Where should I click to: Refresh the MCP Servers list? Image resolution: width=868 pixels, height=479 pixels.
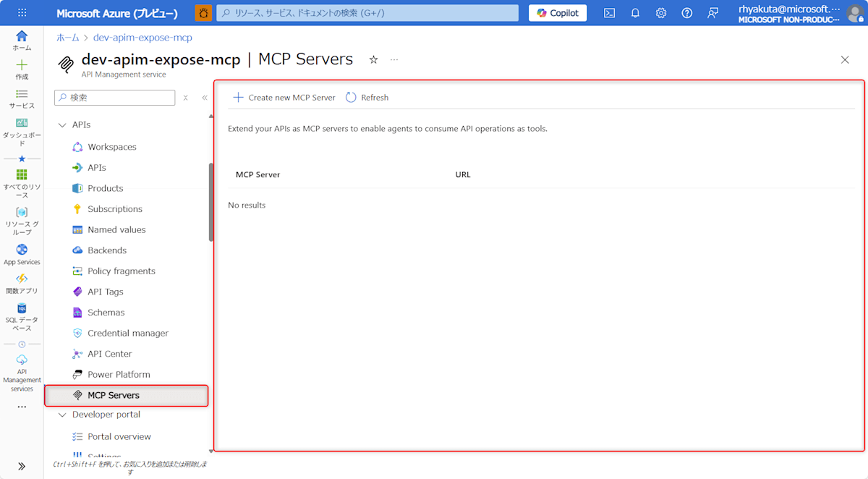tap(367, 98)
